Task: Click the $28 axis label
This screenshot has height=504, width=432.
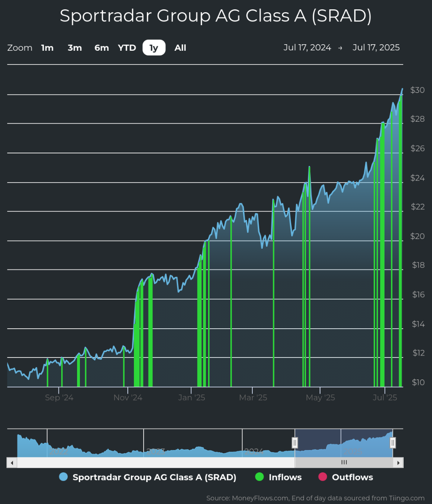Action: click(417, 119)
